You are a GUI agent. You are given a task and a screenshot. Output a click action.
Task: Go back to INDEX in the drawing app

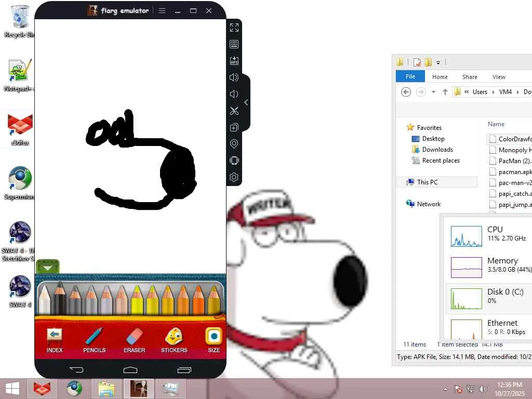(x=54, y=340)
